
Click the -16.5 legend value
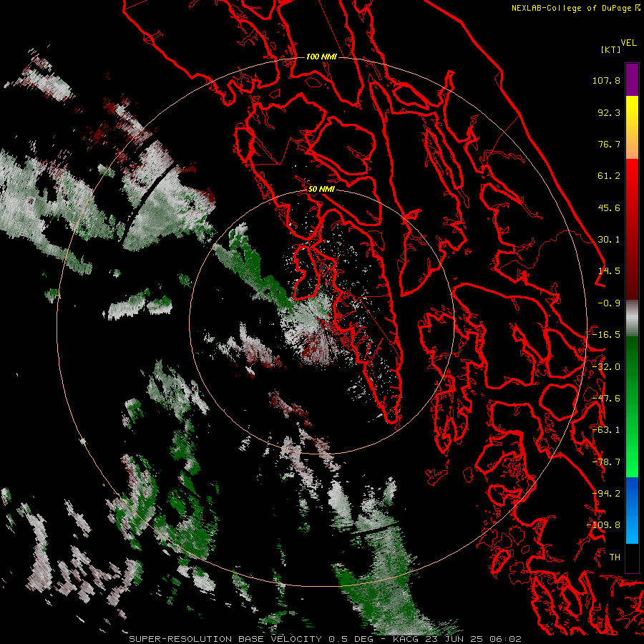[x=606, y=335]
